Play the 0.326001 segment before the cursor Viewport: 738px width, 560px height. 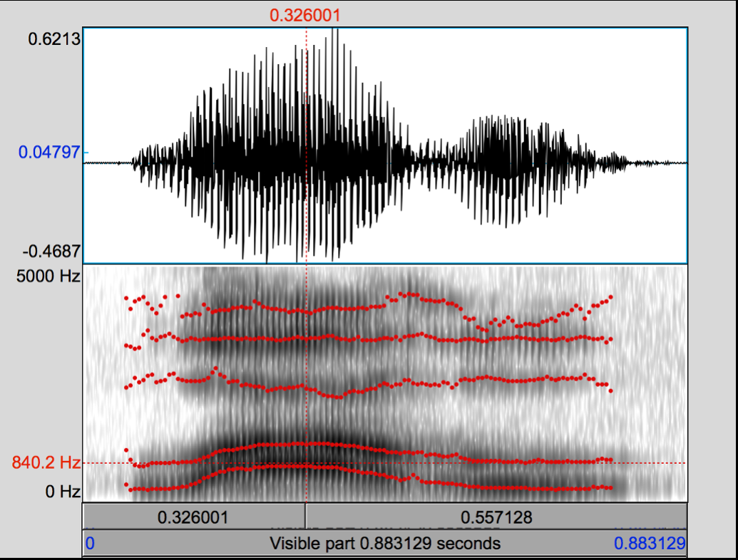[x=193, y=517]
